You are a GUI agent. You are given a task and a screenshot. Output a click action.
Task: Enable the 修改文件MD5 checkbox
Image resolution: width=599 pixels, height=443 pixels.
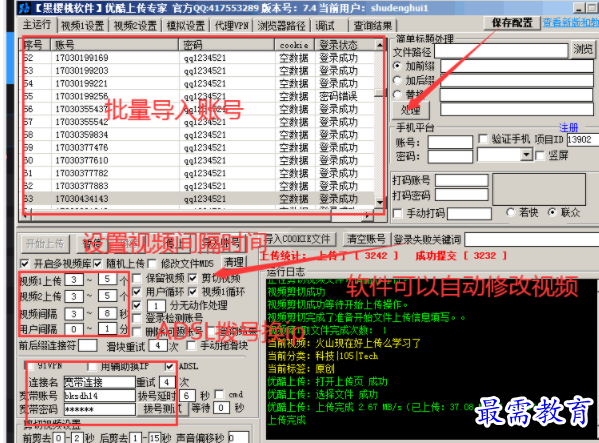pos(152,264)
